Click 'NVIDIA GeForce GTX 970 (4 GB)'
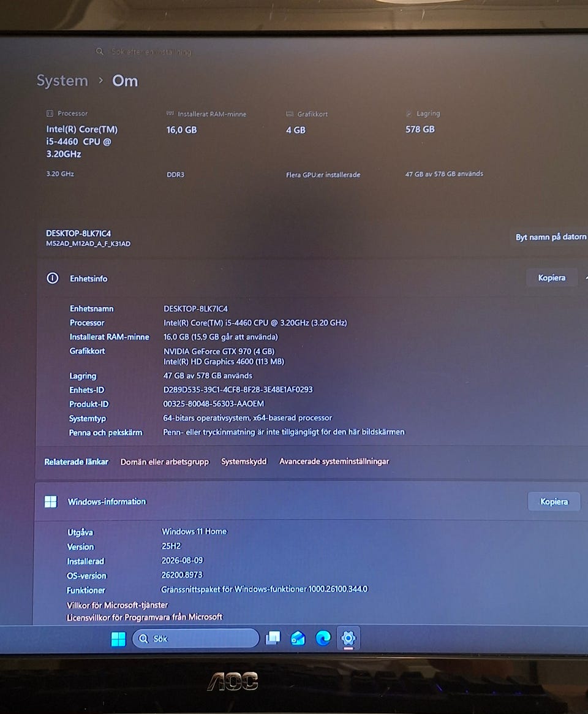The image size is (588, 714). point(219,352)
